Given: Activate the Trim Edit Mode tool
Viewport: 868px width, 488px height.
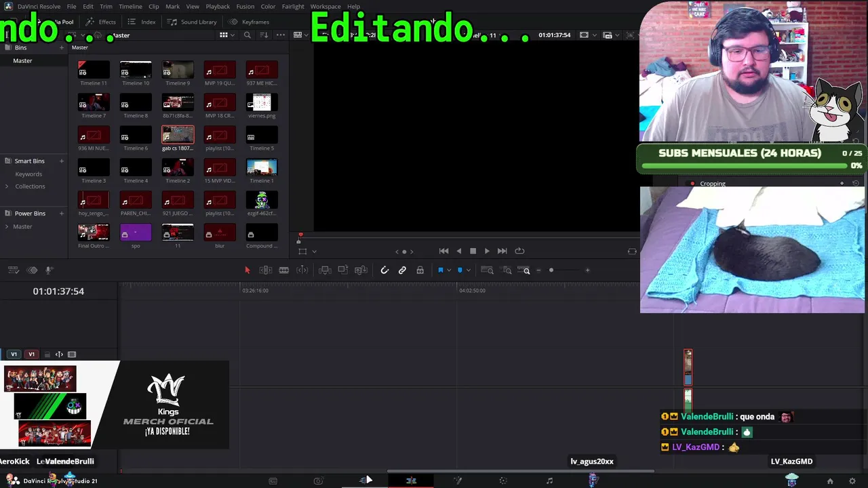Looking at the screenshot, I should pos(266,270).
